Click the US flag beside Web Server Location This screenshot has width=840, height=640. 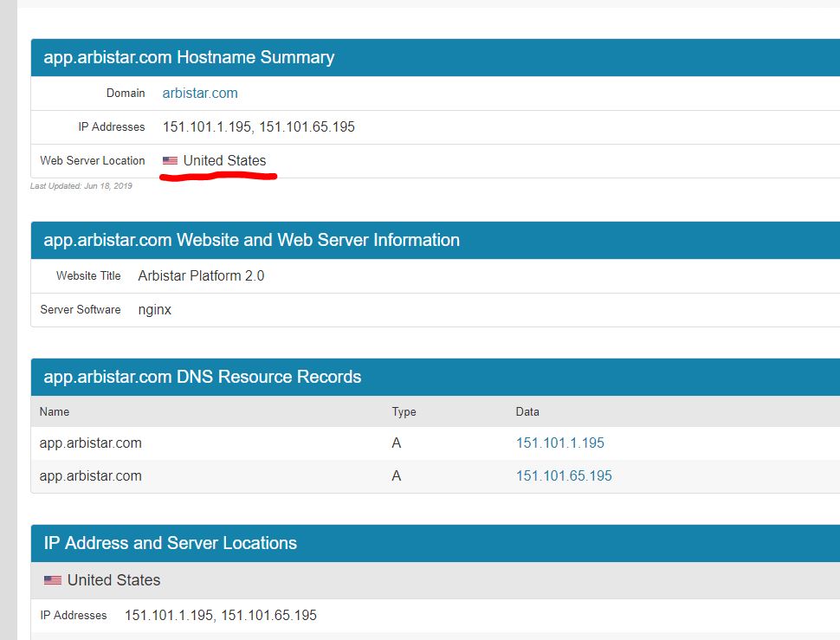pos(170,160)
